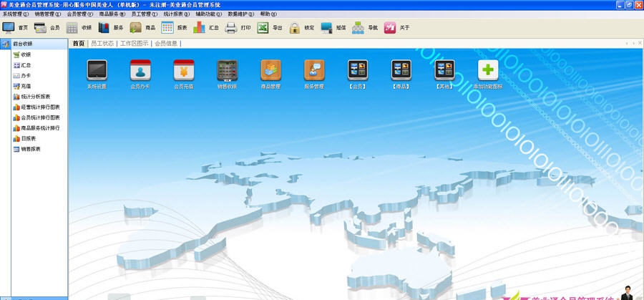Select 充值 in the sidebar list
The image size is (644, 300).
[26, 86]
